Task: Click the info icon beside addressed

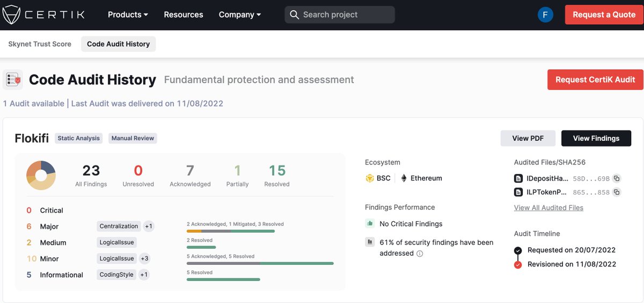Action: coord(420,254)
